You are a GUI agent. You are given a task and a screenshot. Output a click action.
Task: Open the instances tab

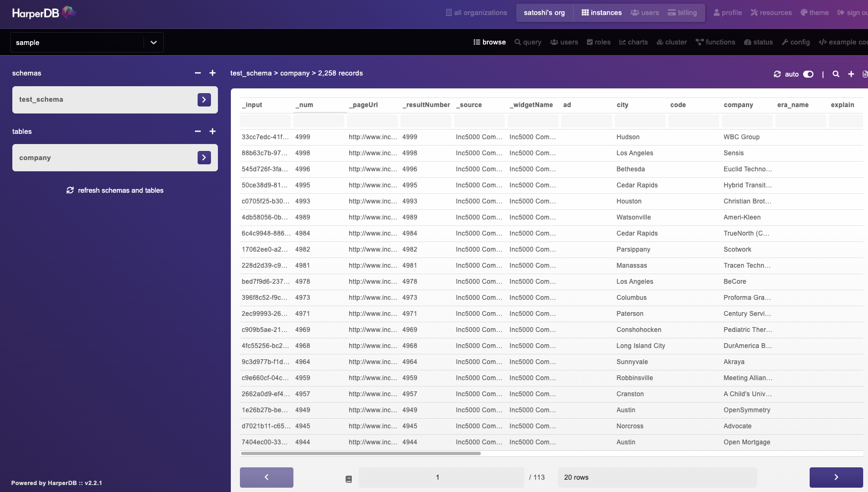click(601, 13)
